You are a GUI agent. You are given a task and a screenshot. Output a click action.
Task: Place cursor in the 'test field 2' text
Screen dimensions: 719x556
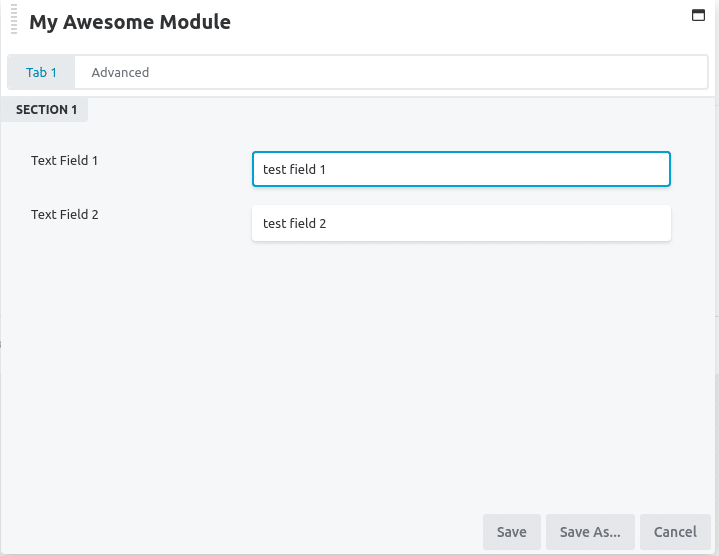point(294,224)
